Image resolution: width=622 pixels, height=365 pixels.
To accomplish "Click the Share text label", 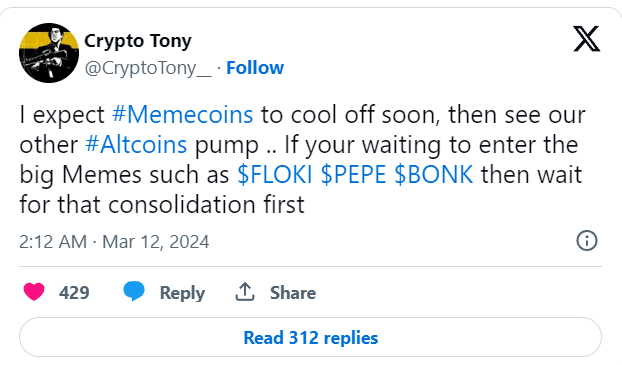I will pos(293,293).
